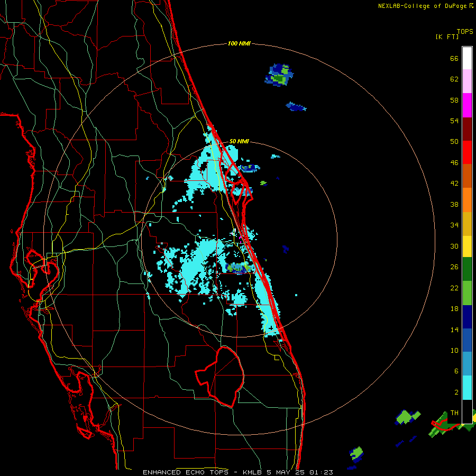Click the "TOPS" legend title
The image size is (476, 476).
coord(465,32)
